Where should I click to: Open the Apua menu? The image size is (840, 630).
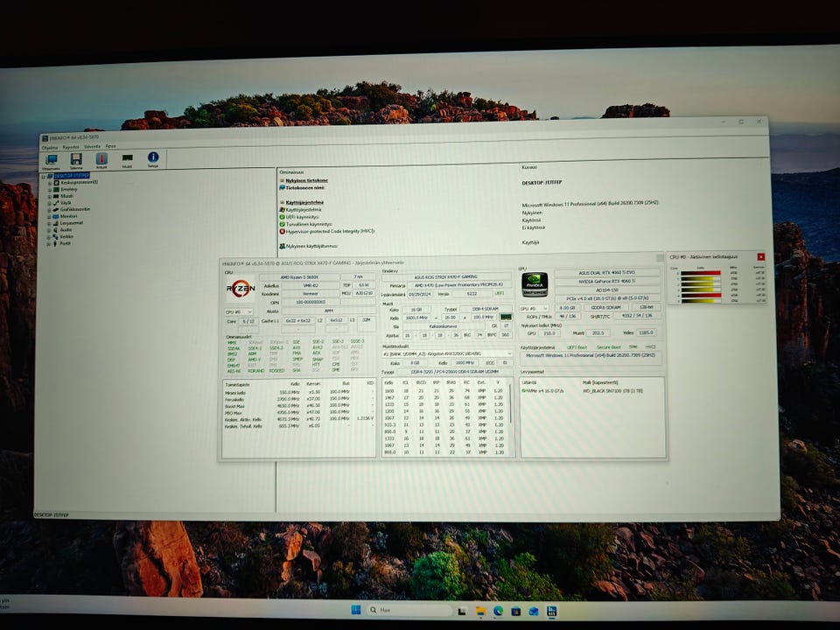pos(110,146)
